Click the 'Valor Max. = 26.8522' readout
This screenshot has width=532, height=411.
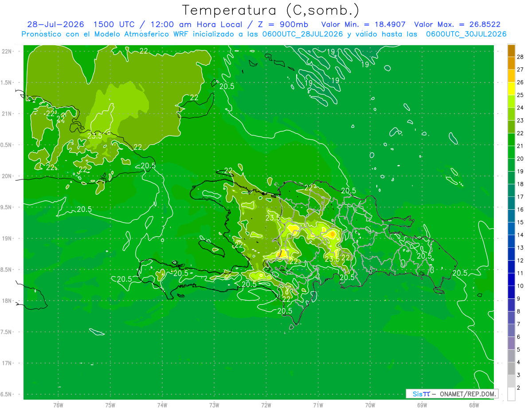(457, 24)
